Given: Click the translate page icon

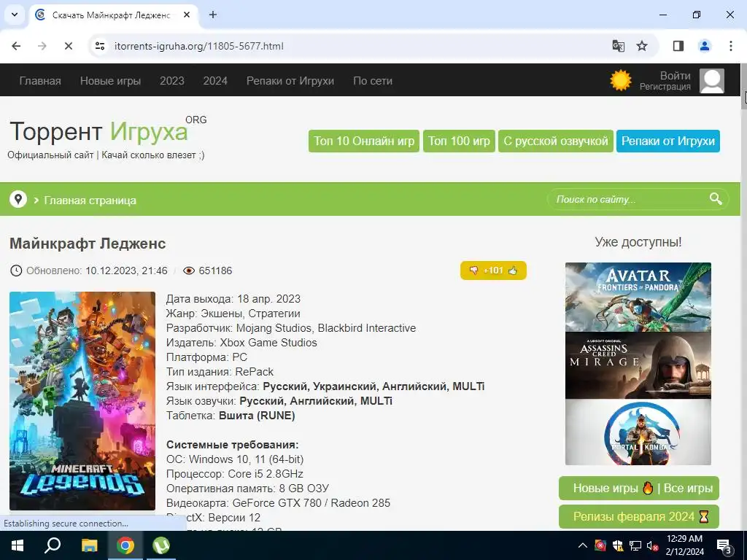Looking at the screenshot, I should (618, 46).
